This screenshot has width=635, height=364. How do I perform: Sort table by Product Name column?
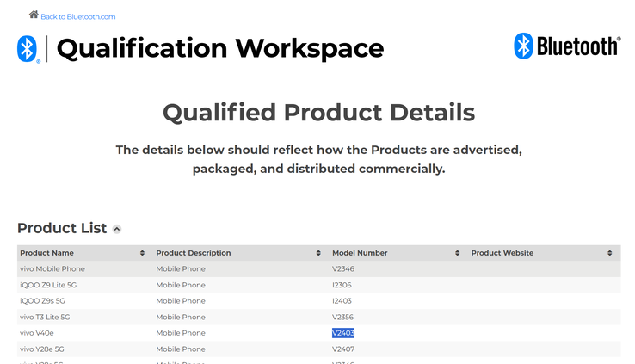(46, 253)
